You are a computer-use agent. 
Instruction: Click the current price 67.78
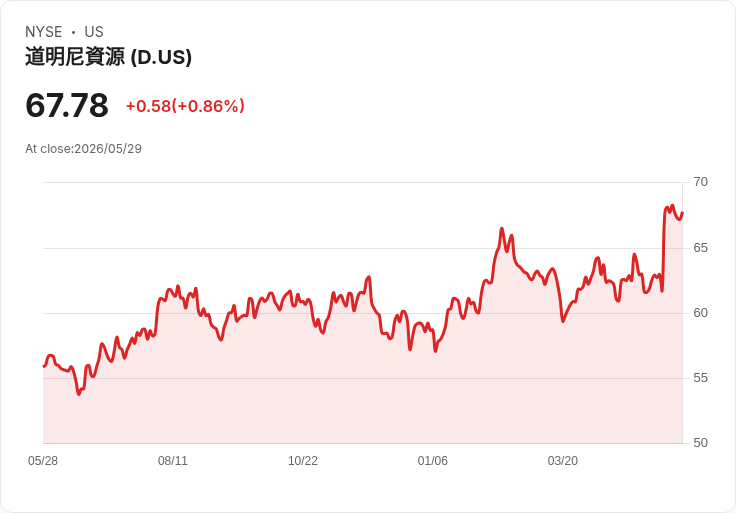pos(67,105)
